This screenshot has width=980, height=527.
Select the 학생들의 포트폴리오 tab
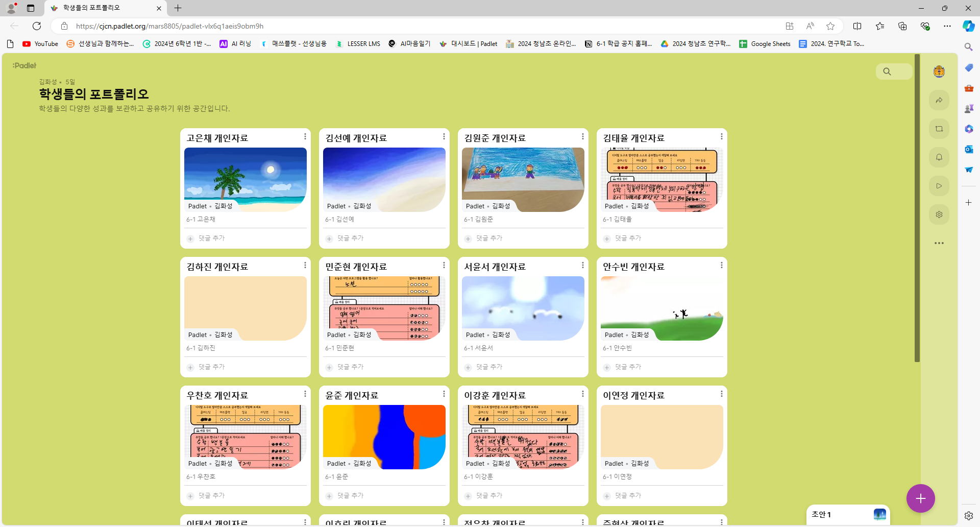click(106, 8)
